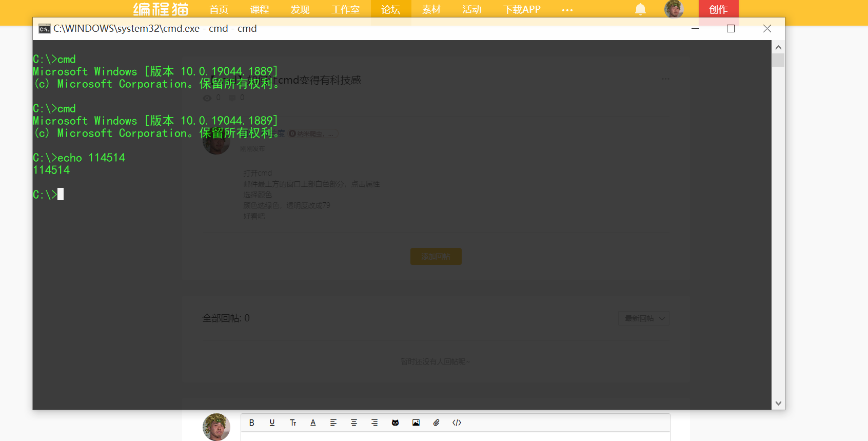Image resolution: width=868 pixels, height=441 pixels.
Task: Click the cmd scrollbar thumb
Action: (778, 60)
